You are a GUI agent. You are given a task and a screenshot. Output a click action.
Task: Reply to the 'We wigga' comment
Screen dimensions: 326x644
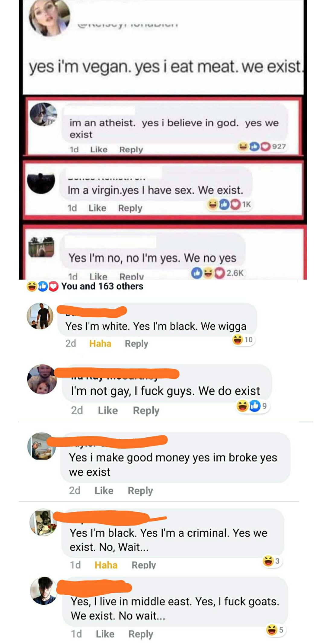pos(136,344)
